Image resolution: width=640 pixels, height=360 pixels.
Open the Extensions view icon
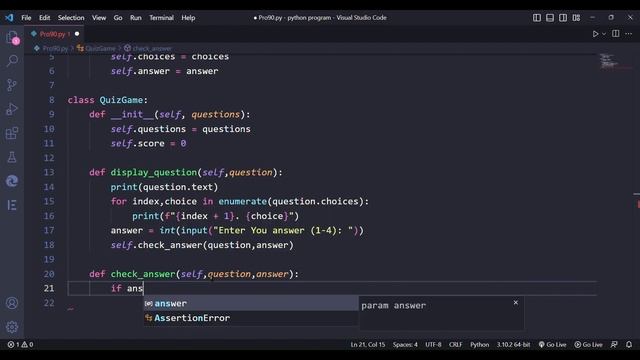pyautogui.click(x=12, y=133)
